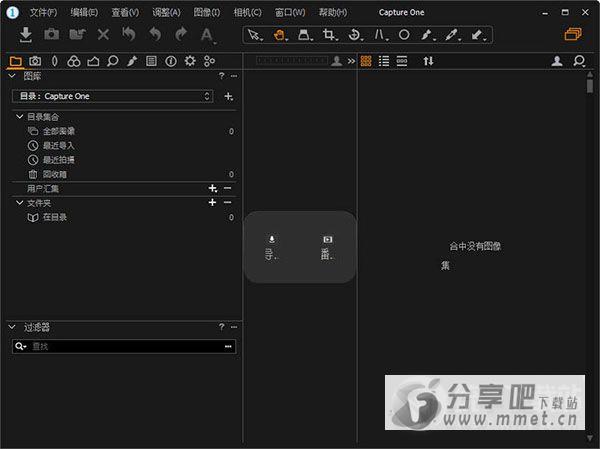The width and height of the screenshot is (600, 449).
Task: Open the Lens tool tab
Action: coord(54,61)
